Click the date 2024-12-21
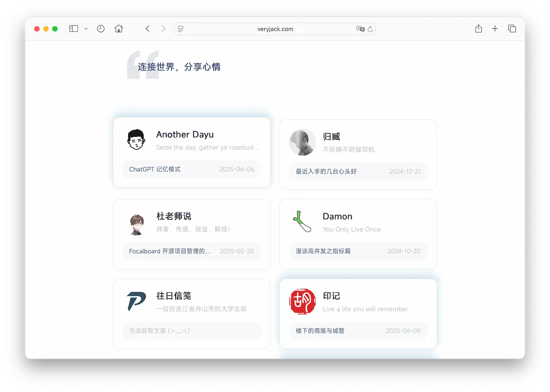The height and width of the screenshot is (392, 550). (x=405, y=172)
